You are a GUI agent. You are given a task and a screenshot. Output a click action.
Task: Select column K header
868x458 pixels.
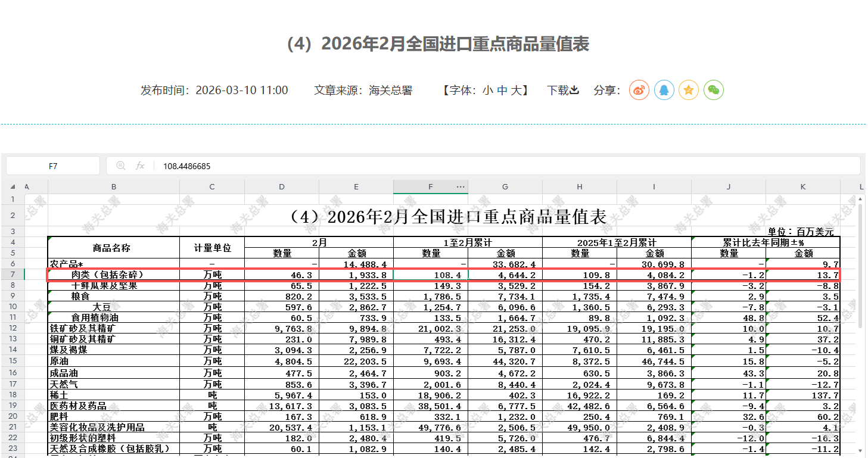[802, 187]
